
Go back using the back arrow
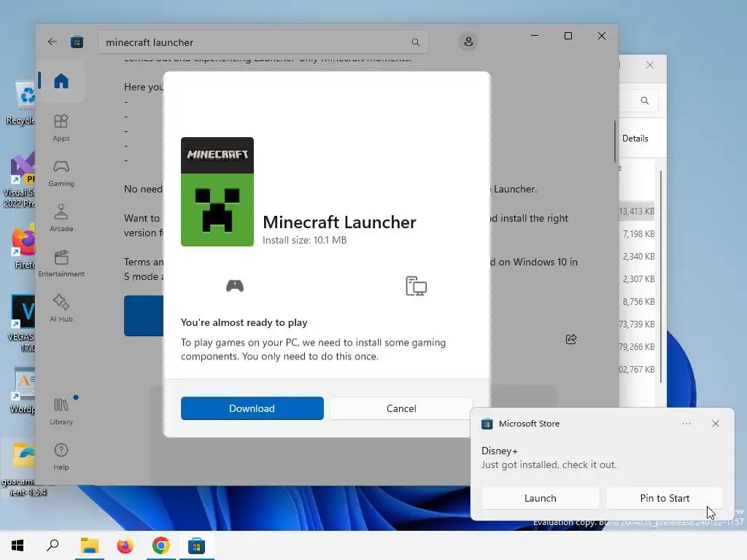click(x=53, y=42)
